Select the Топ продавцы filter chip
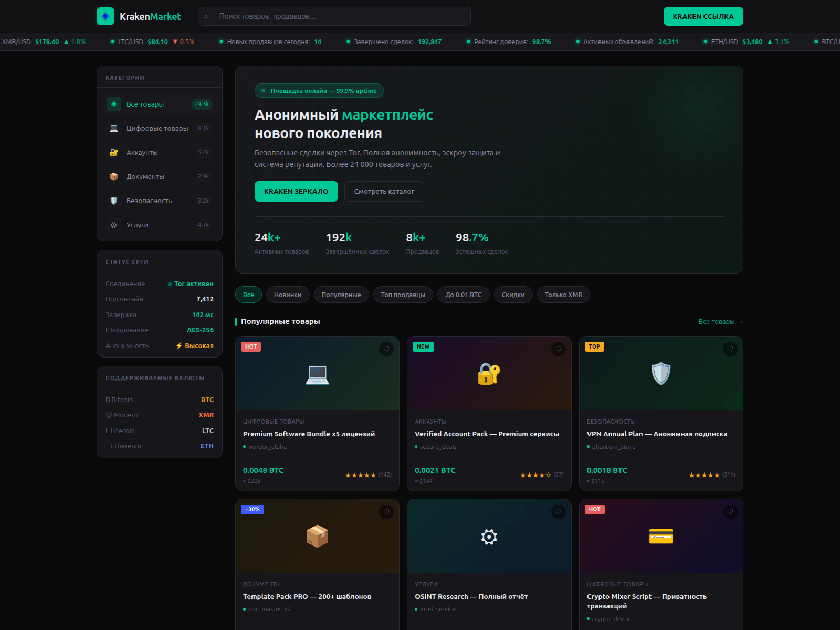Screen dimensions: 840x630 (x=403, y=295)
